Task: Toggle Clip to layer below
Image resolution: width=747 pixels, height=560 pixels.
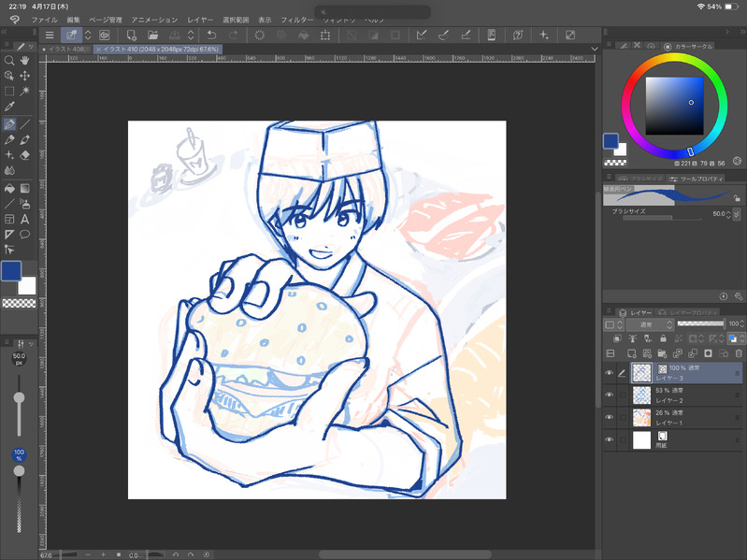Action: pos(617,338)
